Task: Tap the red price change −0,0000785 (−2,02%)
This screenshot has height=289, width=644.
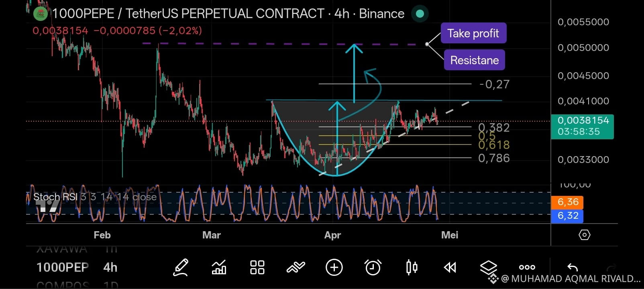Action: pos(148,31)
